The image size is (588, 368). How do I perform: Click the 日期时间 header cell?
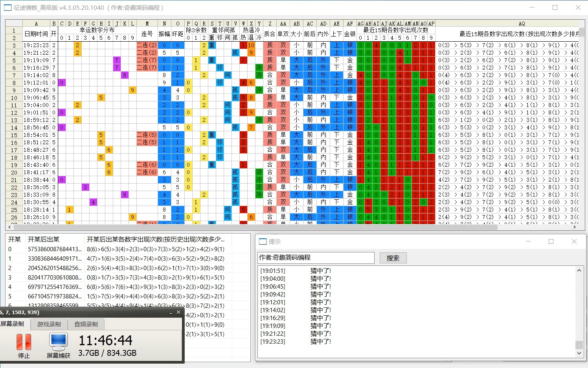coord(36,34)
